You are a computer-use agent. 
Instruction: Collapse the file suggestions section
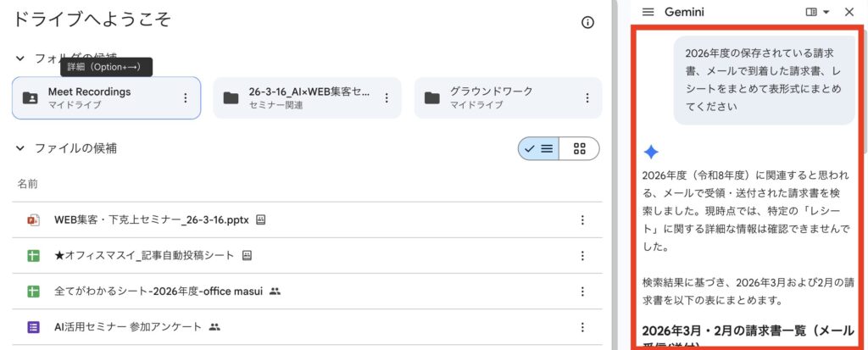[20, 148]
